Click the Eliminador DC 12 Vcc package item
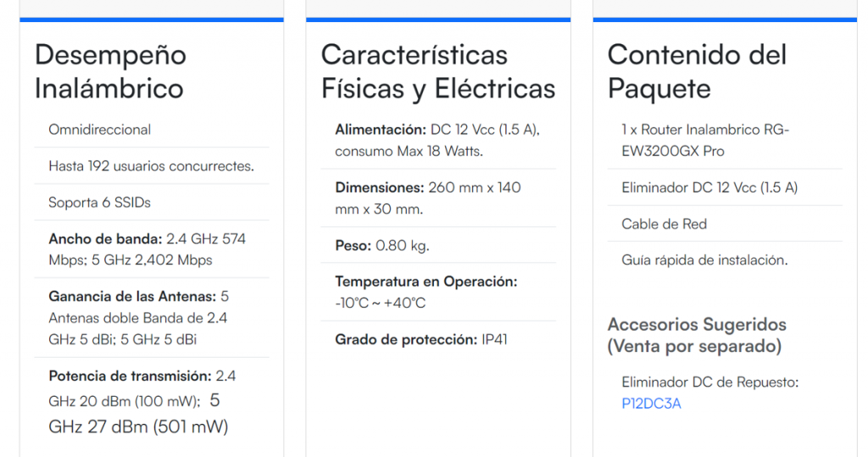 [709, 187]
